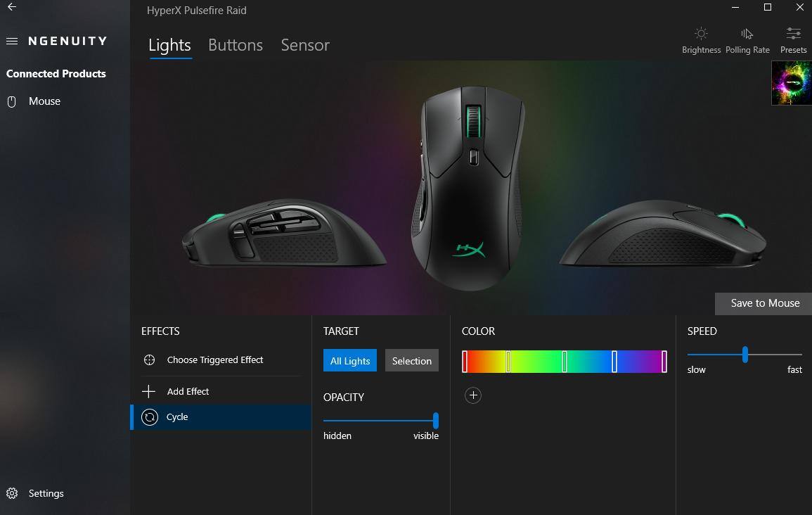Switch target to Selection

click(412, 361)
